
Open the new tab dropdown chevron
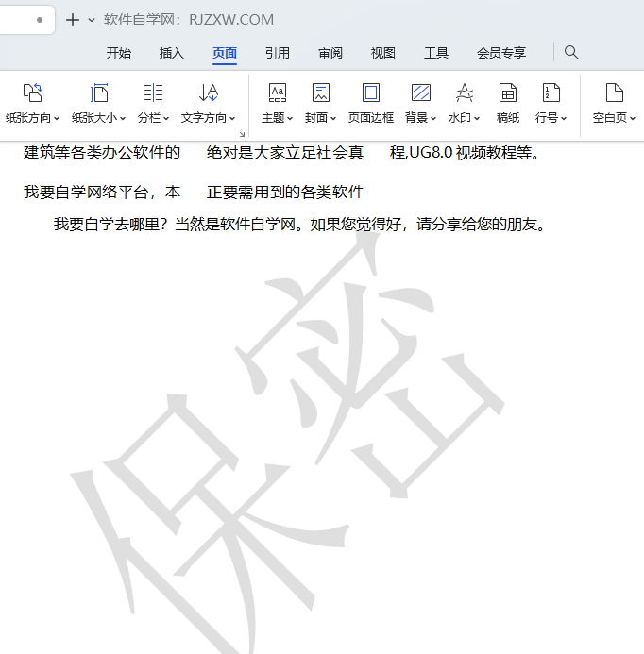coord(92,20)
